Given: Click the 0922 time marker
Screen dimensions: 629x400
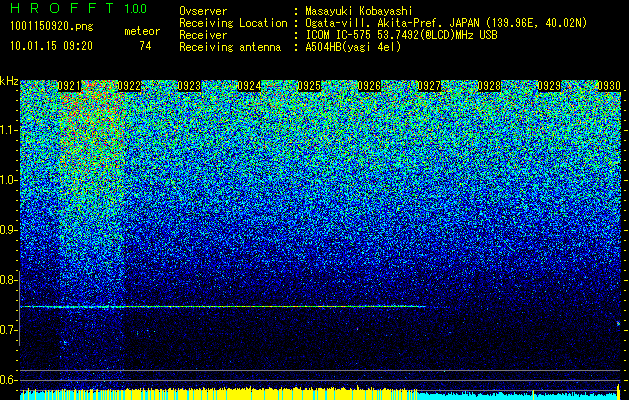Looking at the screenshot, I should click(x=129, y=86).
